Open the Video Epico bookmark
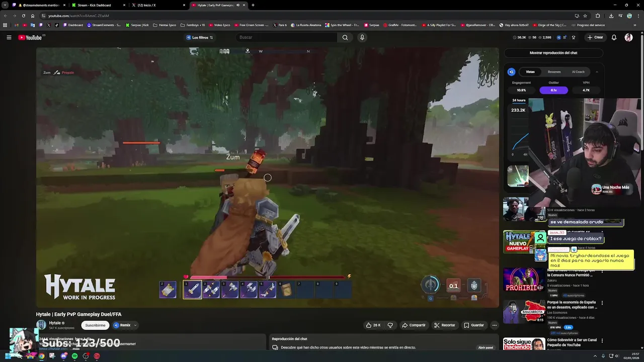Screen dimensions: 644x362 tap(219, 25)
